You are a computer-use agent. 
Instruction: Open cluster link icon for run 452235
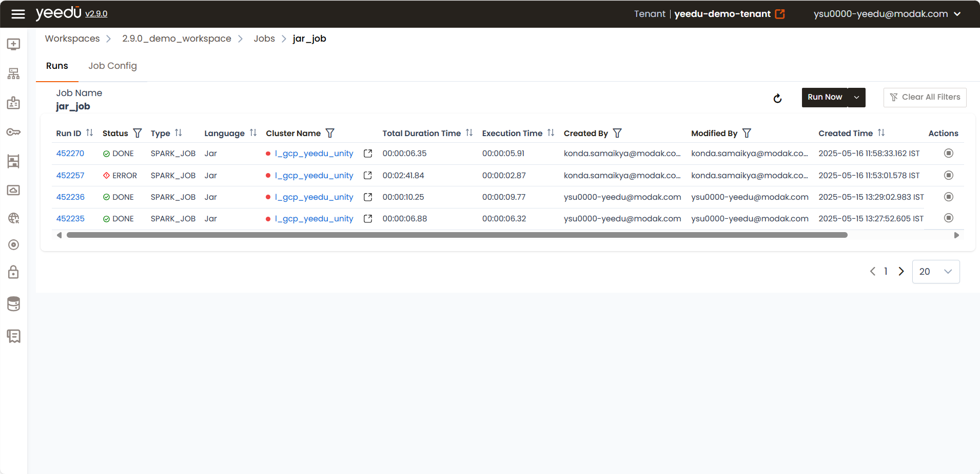[368, 219]
